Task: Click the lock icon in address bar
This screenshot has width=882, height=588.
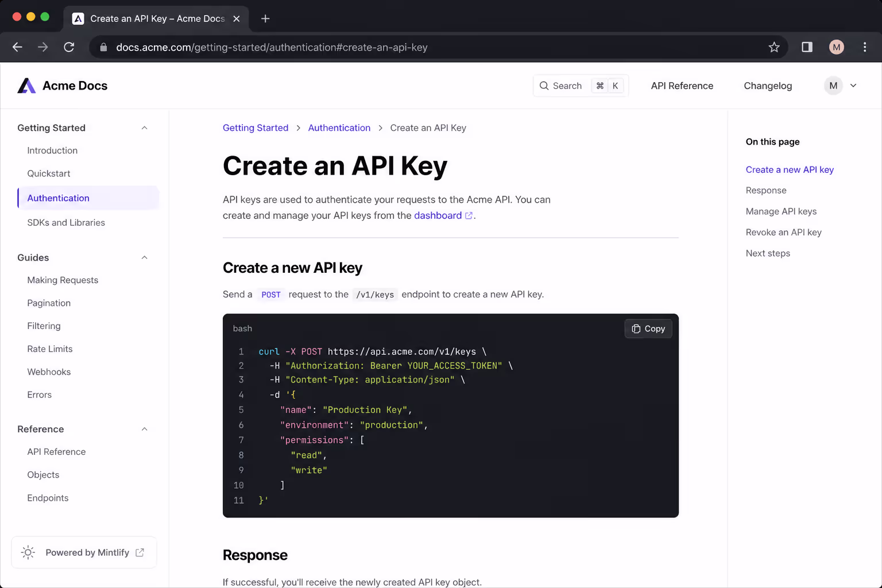Action: [103, 47]
